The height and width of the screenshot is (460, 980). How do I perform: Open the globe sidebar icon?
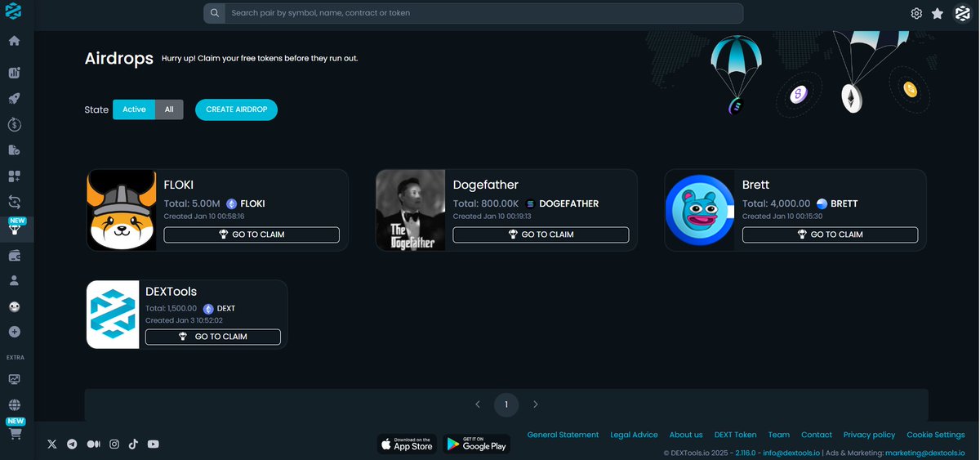coord(14,404)
